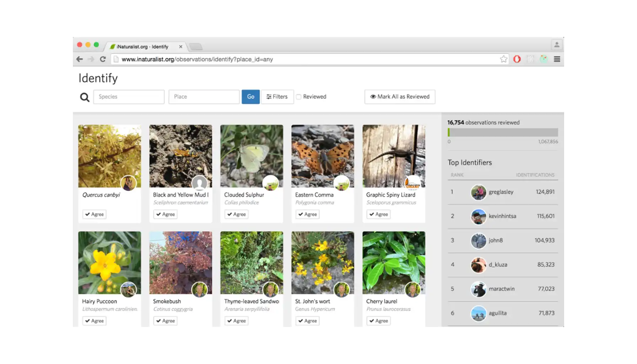Click observer avatar on St. John's wort card

pyautogui.click(x=342, y=290)
